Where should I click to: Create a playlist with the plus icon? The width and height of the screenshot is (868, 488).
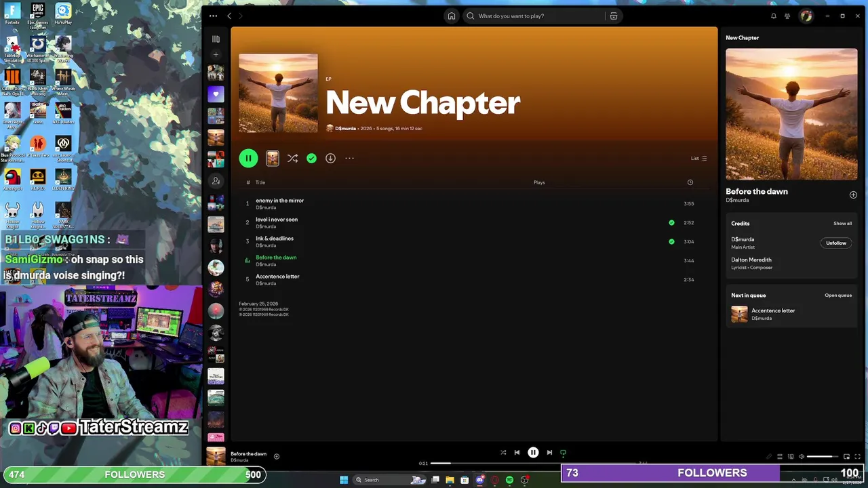point(216,54)
